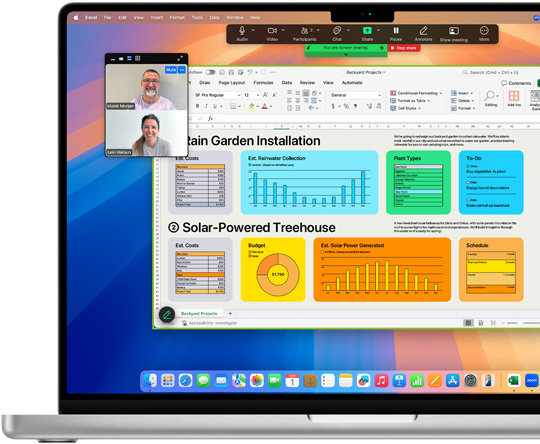Click the Show meeting icon

click(454, 31)
